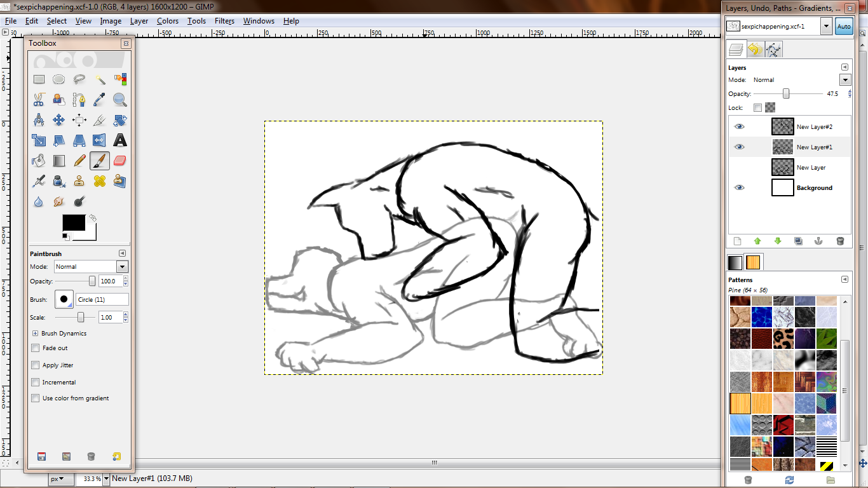Viewport: 868px width, 488px height.
Task: Select the Pencil tool
Action: point(79,161)
